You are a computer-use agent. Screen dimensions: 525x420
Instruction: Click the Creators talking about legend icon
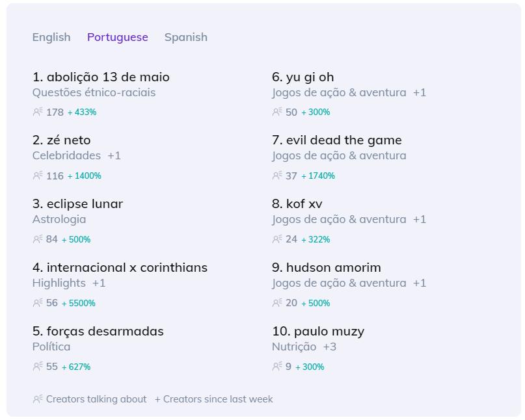coord(38,399)
